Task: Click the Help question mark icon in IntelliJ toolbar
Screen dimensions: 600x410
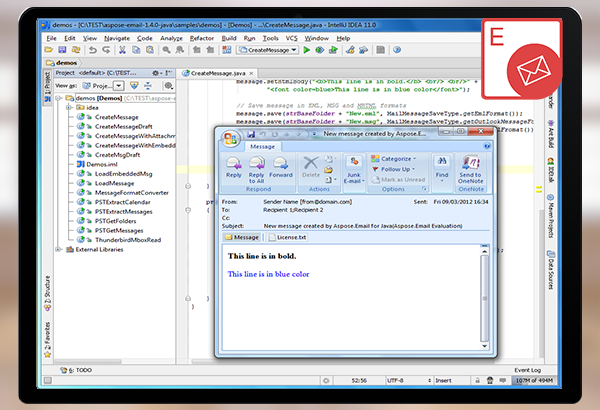Action: tap(397, 50)
